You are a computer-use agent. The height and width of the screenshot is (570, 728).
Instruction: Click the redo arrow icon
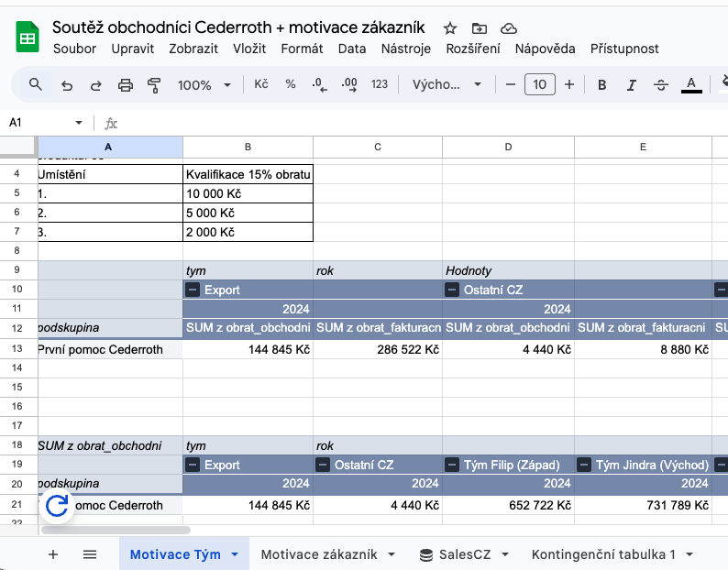click(95, 85)
